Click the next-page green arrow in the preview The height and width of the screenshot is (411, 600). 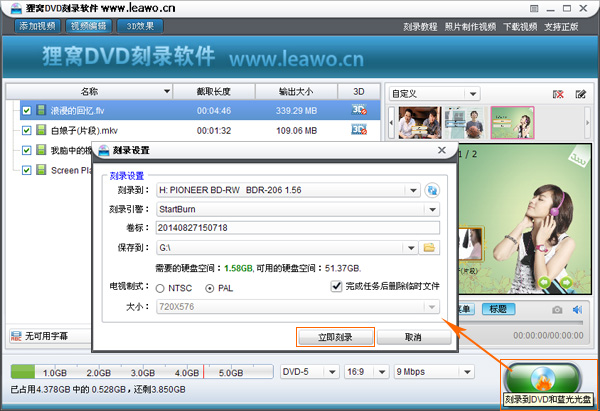(x=566, y=283)
